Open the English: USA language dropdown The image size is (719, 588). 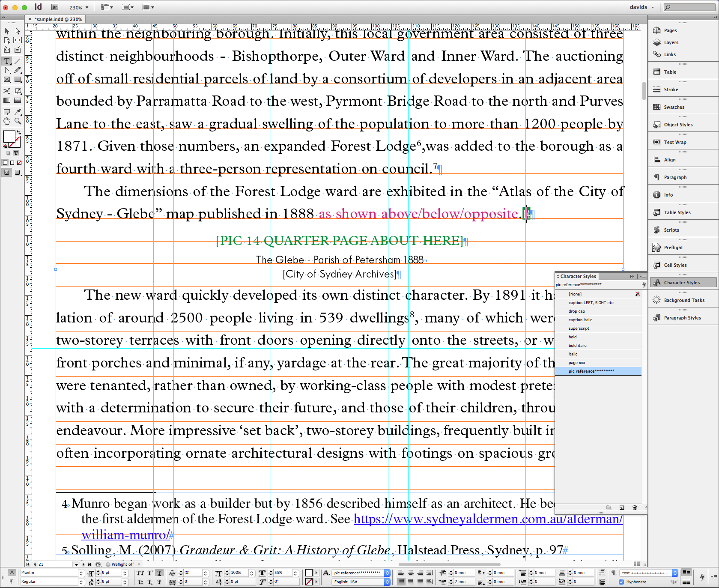[387, 582]
